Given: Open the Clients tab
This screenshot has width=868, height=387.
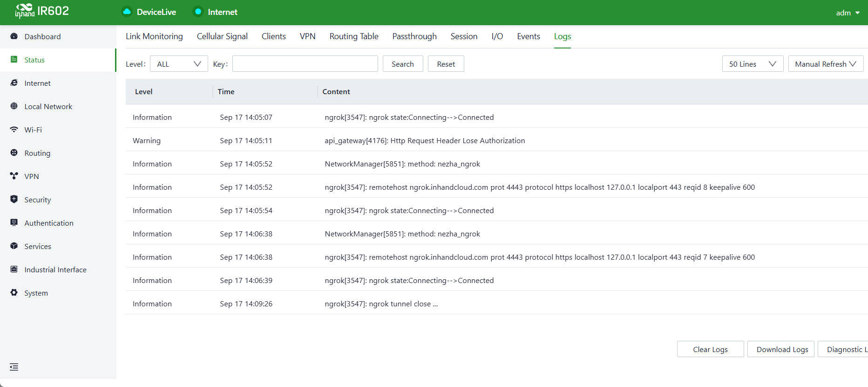Looking at the screenshot, I should (274, 36).
